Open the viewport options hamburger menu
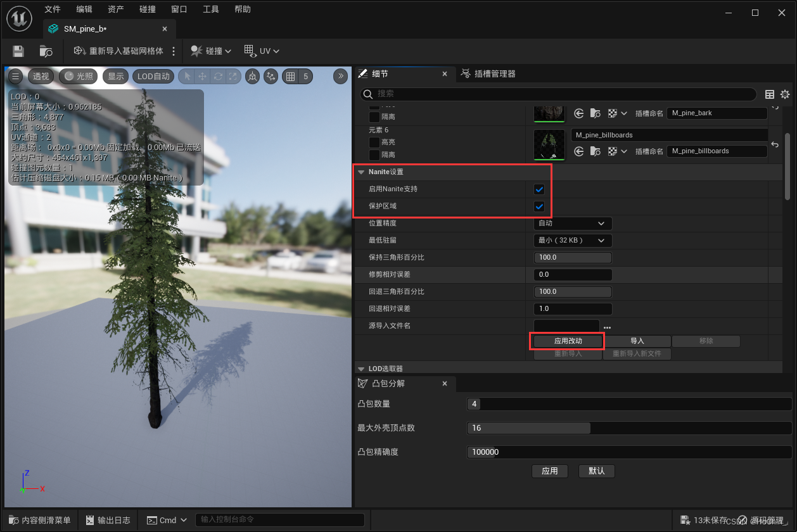Screen dimensions: 797x532 point(15,76)
